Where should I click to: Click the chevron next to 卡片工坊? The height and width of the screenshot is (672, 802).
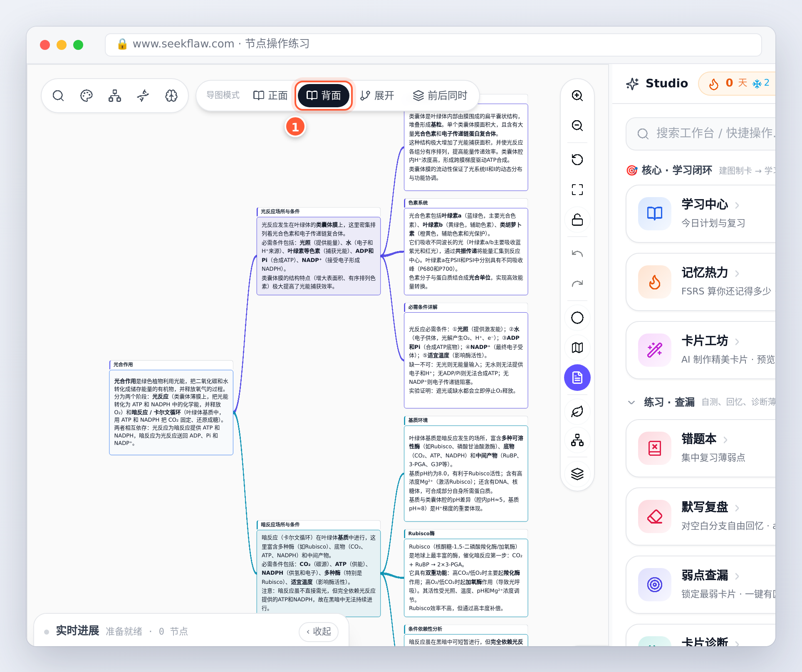point(737,341)
